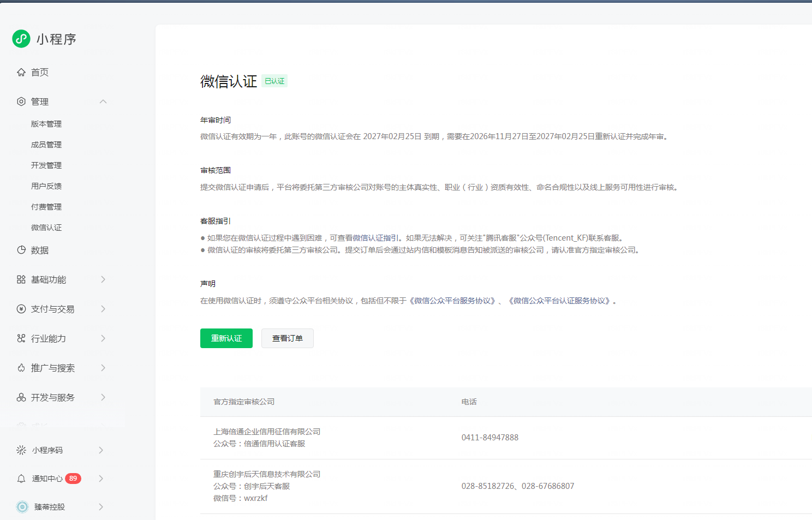This screenshot has height=520, width=812.
Task: Click the 通知中心 bell icon
Action: pos(21,479)
